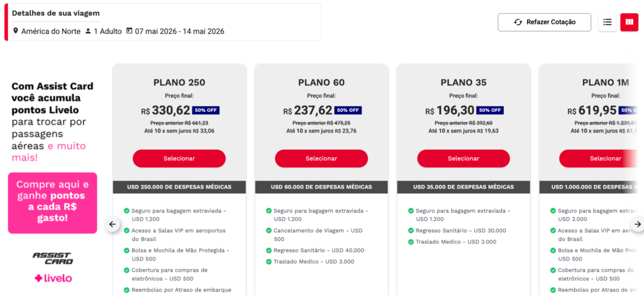This screenshot has width=644, height=295.
Task: Click Plano 250 50% OFF badge
Action: point(206,110)
